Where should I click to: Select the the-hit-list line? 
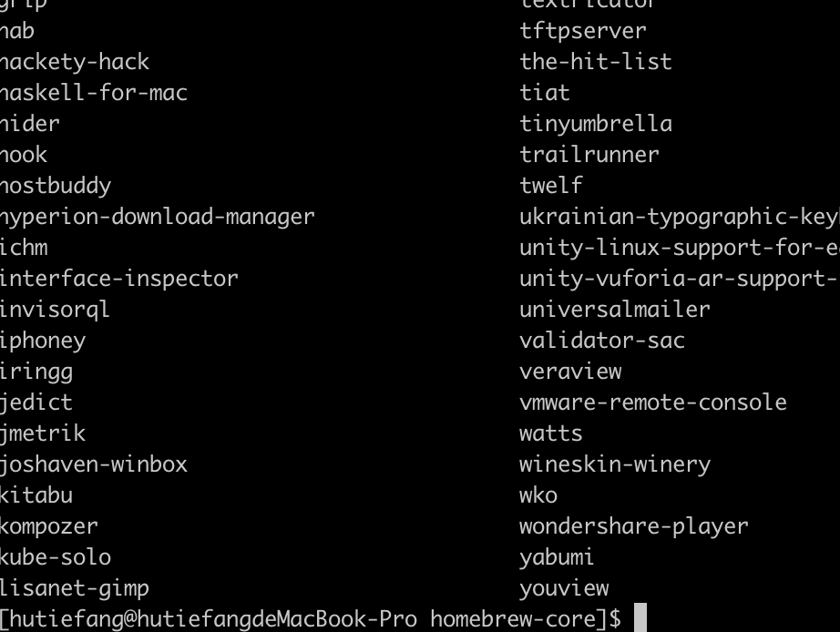[x=596, y=62]
